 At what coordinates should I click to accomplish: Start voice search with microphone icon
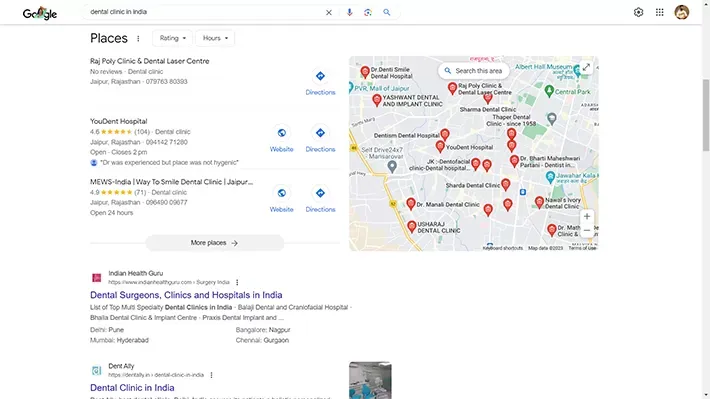(x=349, y=12)
